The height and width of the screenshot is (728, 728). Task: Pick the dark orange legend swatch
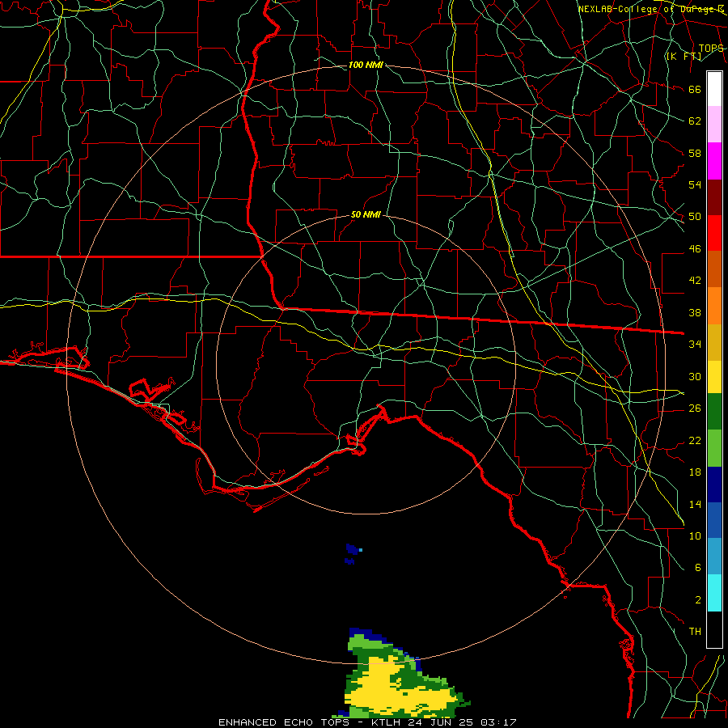[714, 269]
